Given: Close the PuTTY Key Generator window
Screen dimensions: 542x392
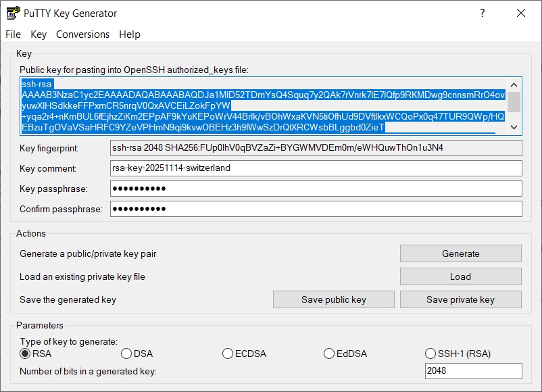Looking at the screenshot, I should 520,14.
